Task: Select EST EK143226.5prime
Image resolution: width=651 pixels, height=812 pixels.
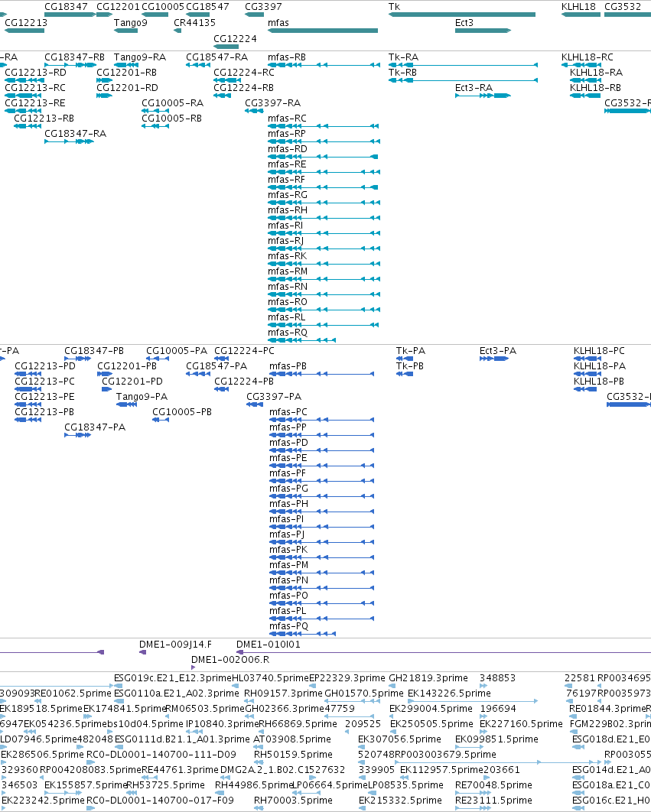Action: click(449, 693)
